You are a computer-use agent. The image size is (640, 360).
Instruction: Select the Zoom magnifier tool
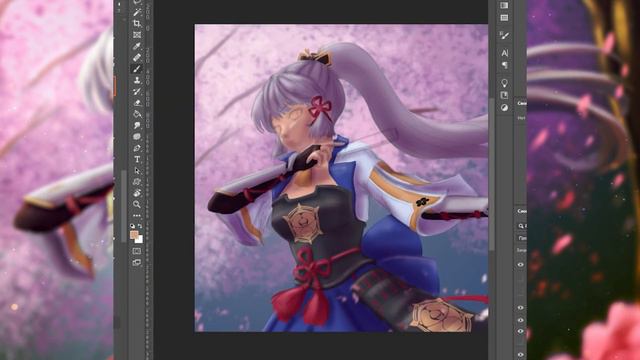tap(137, 204)
